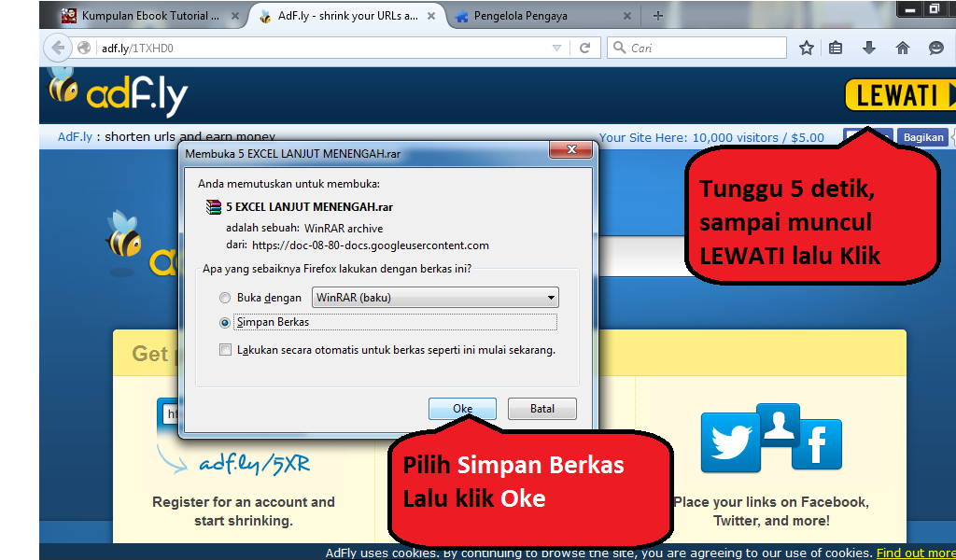Image resolution: width=956 pixels, height=560 pixels.
Task: Close the AdF.ly tab
Action: (x=431, y=17)
